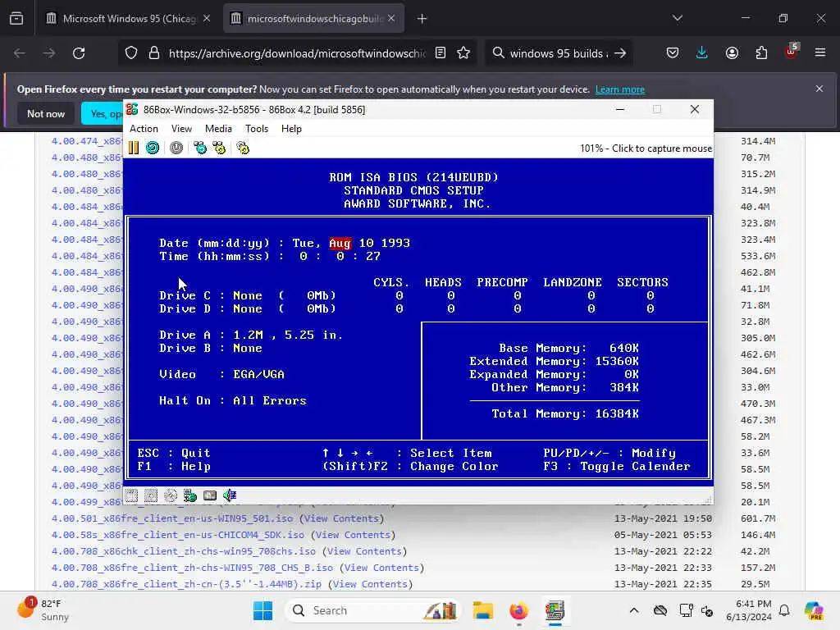Click the hard reset icon in 86Box toolbar
This screenshot has height=630, width=840.
153,148
